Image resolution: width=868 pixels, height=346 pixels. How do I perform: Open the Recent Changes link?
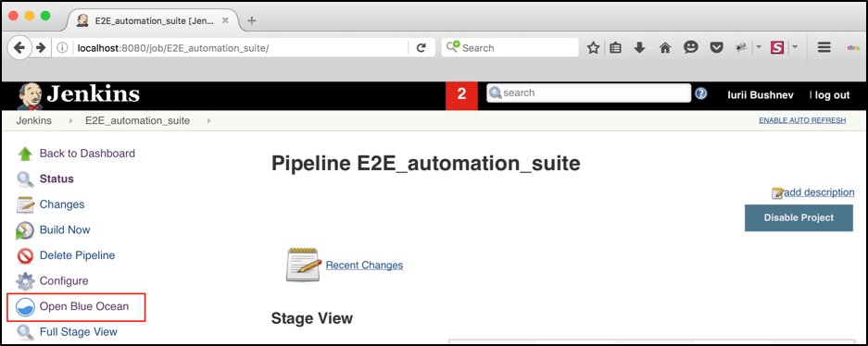click(x=364, y=266)
